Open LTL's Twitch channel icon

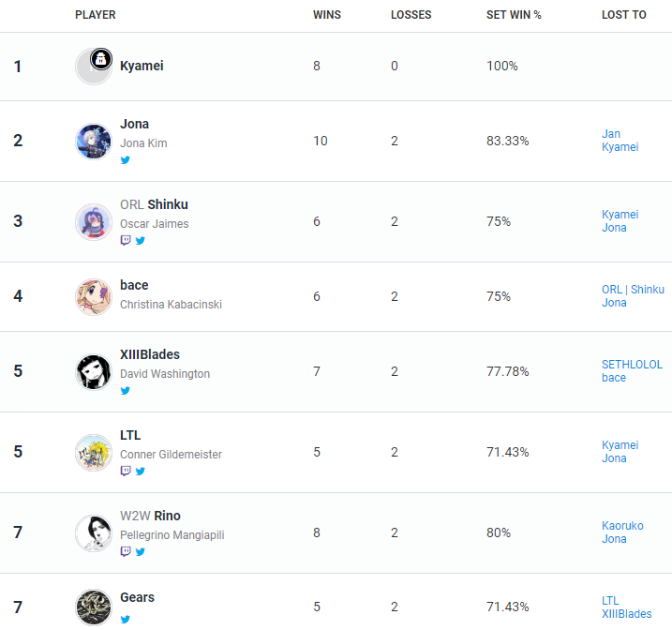coord(126,471)
